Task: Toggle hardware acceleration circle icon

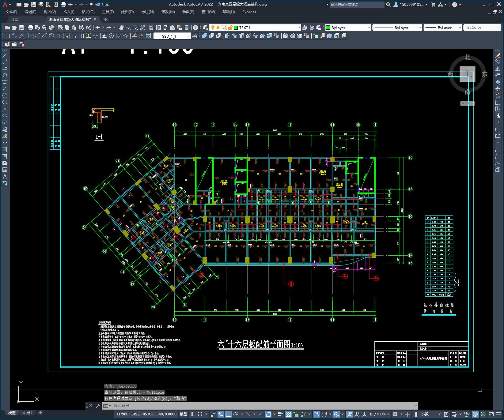Action: [x=475, y=414]
